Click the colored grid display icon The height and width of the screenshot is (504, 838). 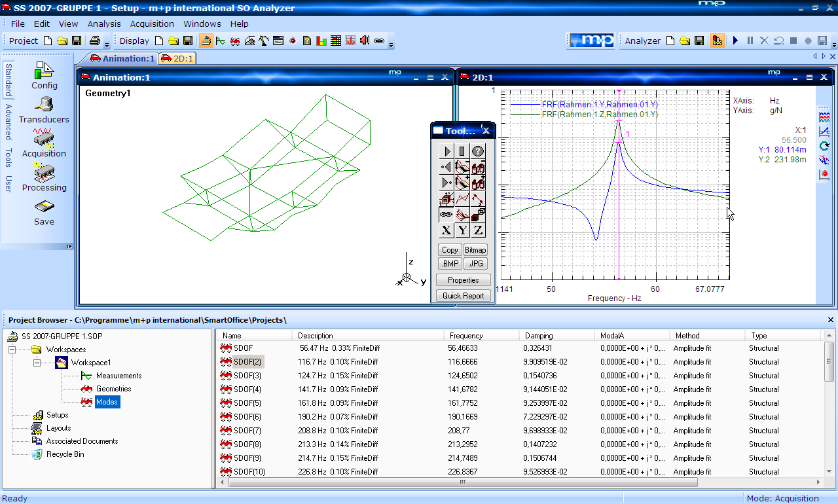[336, 41]
